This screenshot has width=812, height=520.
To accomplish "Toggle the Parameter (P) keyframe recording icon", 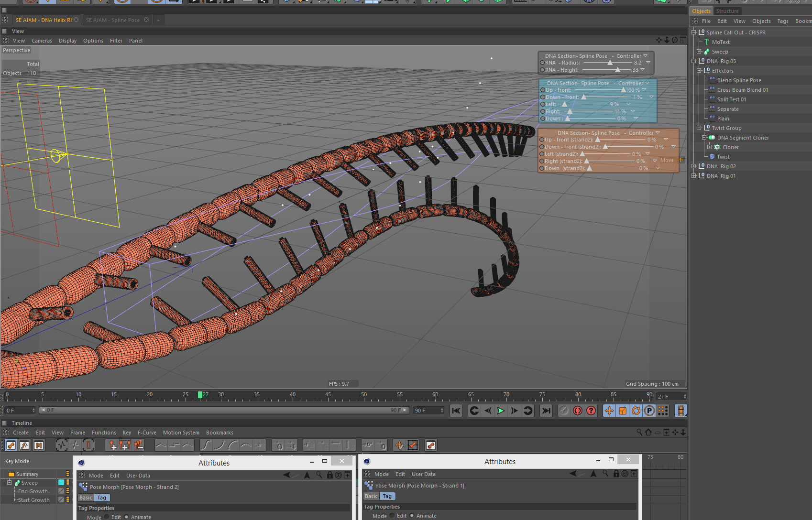I will coord(649,411).
